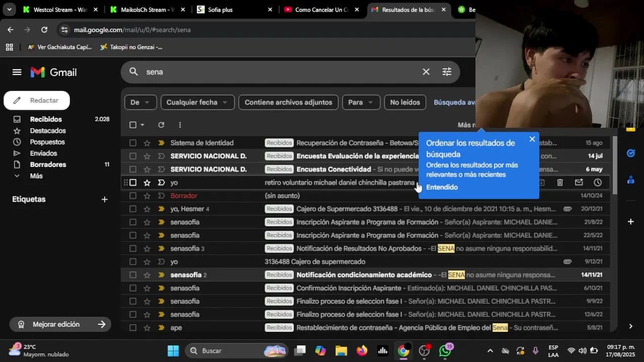Toggle Contiene archivos adjuntos filter
Viewport: 644px width, 362px height.
[288, 103]
